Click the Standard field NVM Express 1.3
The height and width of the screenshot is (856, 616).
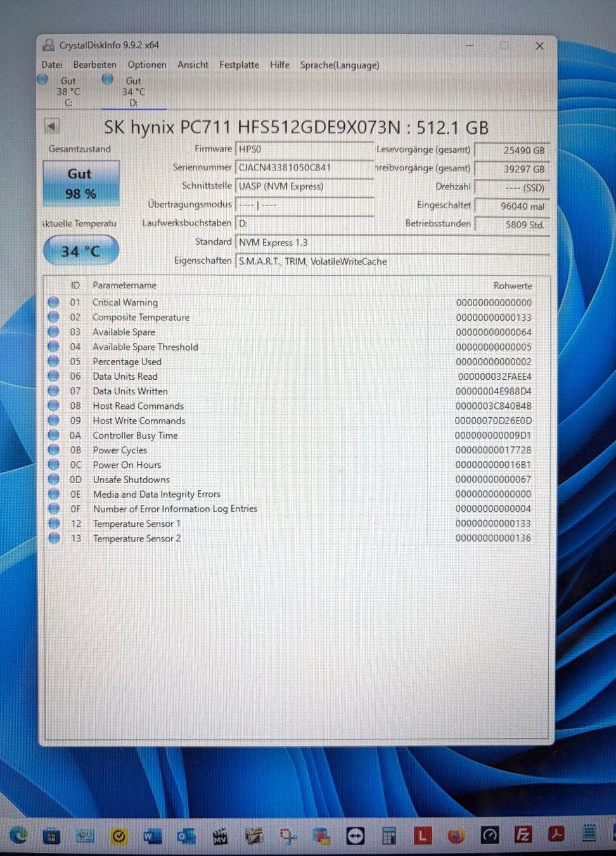pyautogui.click(x=392, y=243)
